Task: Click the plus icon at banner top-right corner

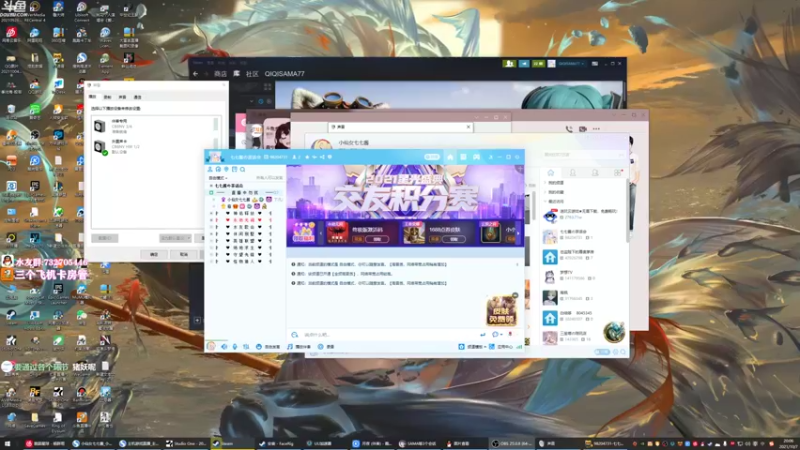Action: tap(519, 169)
